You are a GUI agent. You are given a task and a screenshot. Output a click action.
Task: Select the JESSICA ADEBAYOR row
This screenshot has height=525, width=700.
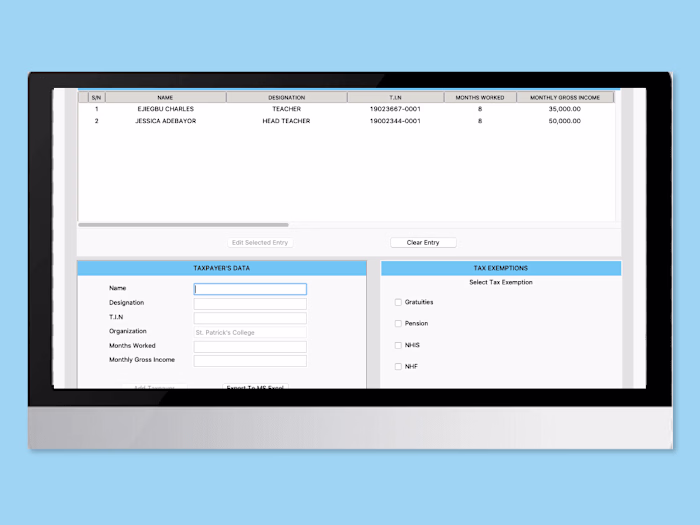pos(346,121)
